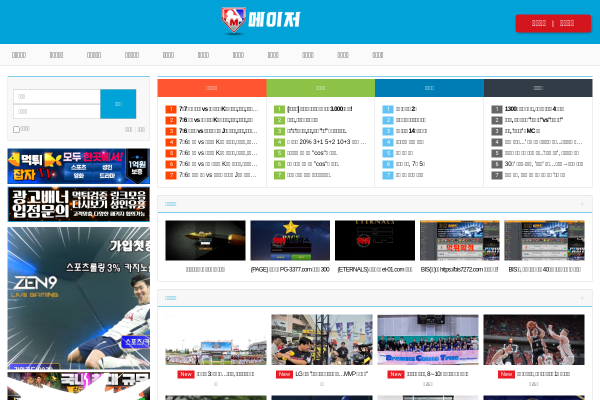This screenshot has height=400, width=600.
Task: Click number 7 badge in dark gray list
Action: pos(497,175)
